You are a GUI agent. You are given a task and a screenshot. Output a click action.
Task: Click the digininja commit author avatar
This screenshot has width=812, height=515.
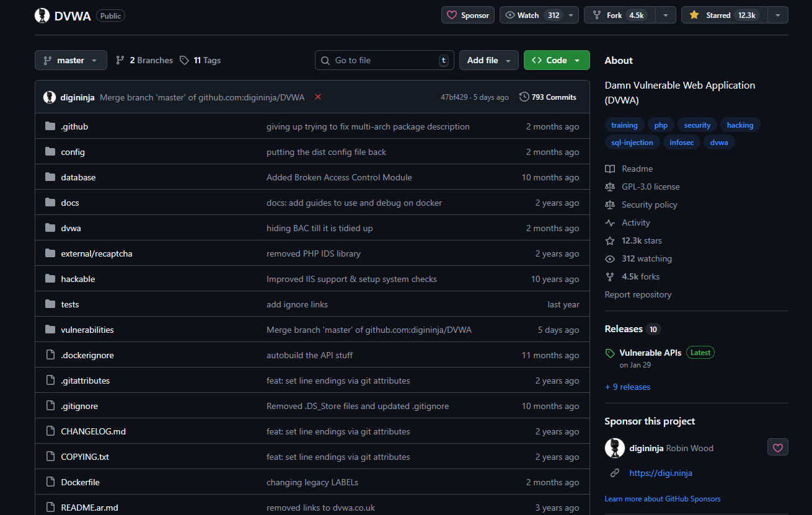click(50, 97)
